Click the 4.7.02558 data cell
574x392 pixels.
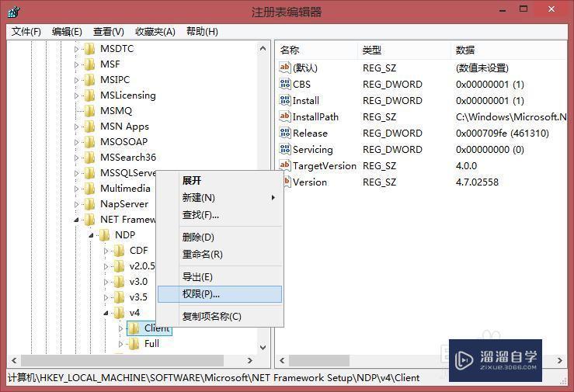click(477, 182)
